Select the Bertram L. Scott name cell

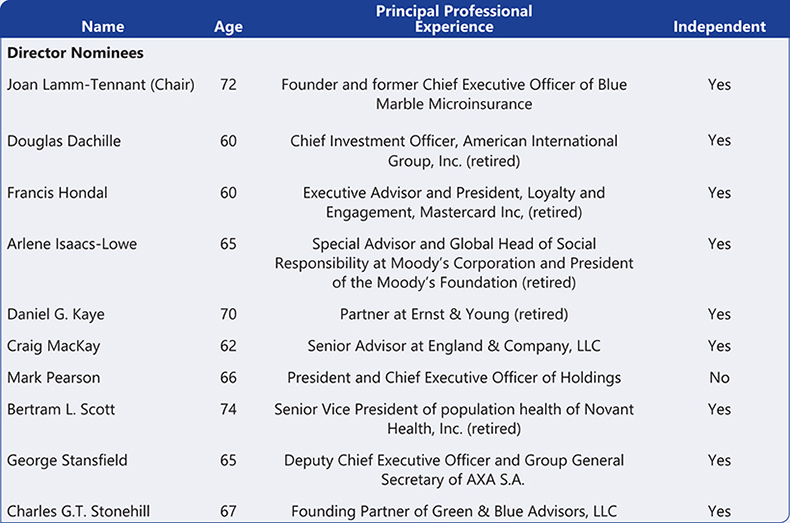pyautogui.click(x=59, y=409)
